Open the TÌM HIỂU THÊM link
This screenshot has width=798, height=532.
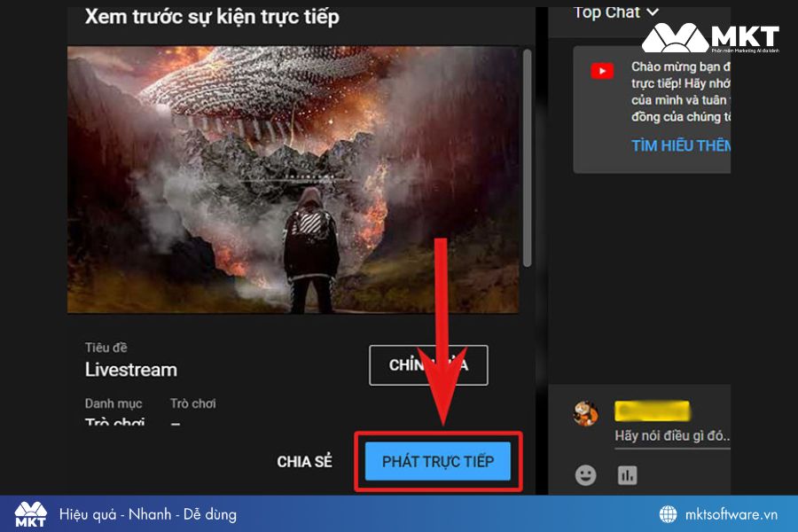pos(681,146)
